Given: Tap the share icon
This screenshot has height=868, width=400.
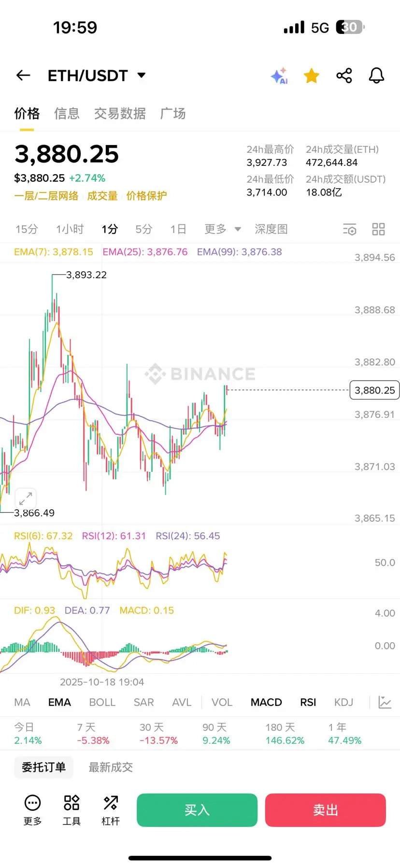Looking at the screenshot, I should click(344, 75).
